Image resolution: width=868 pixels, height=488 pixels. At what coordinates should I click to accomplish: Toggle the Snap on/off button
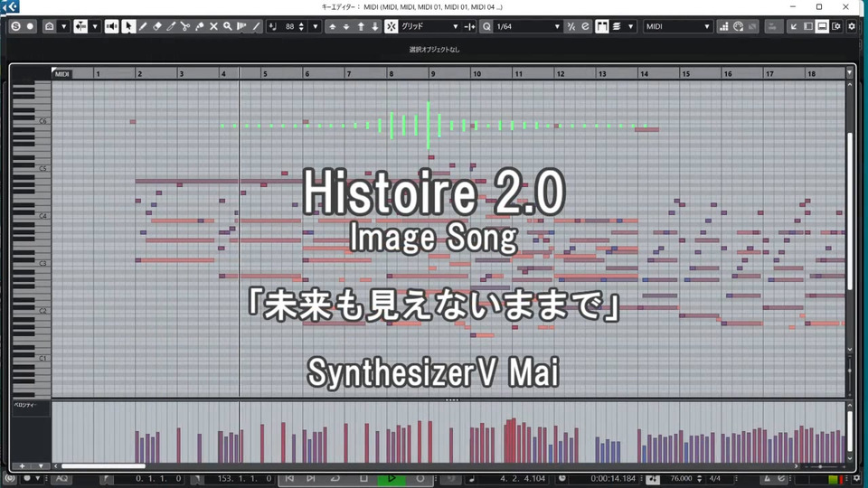[x=392, y=26]
